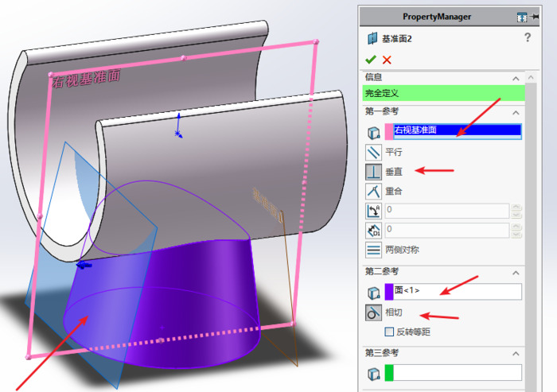The height and width of the screenshot is (392, 557).
Task: Enable the 反转等距 checkbox
Action: tap(389, 332)
